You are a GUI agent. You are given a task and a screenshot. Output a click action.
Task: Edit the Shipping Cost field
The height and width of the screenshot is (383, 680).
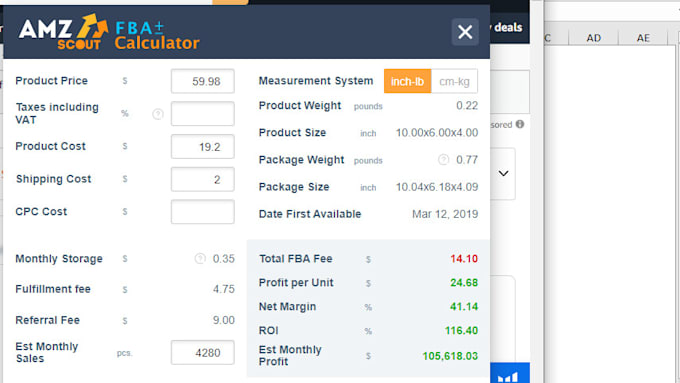click(x=203, y=179)
